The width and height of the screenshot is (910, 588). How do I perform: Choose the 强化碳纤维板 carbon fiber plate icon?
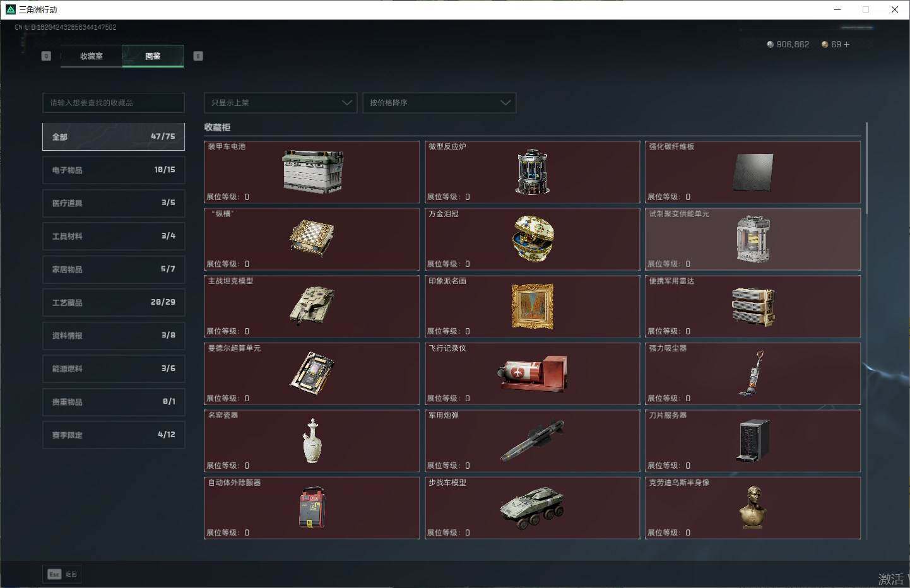pyautogui.click(x=753, y=172)
